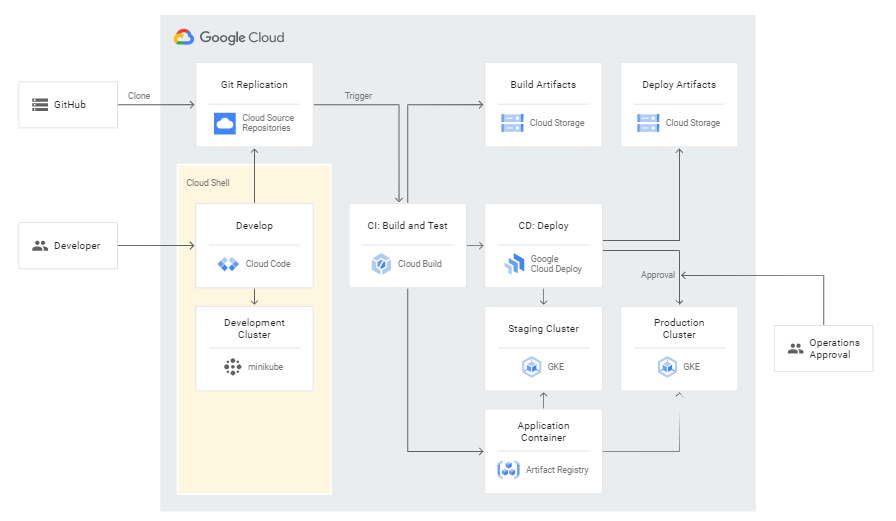Select the CD: Deploy heading
Screen dimensions: 896x521
click(543, 226)
